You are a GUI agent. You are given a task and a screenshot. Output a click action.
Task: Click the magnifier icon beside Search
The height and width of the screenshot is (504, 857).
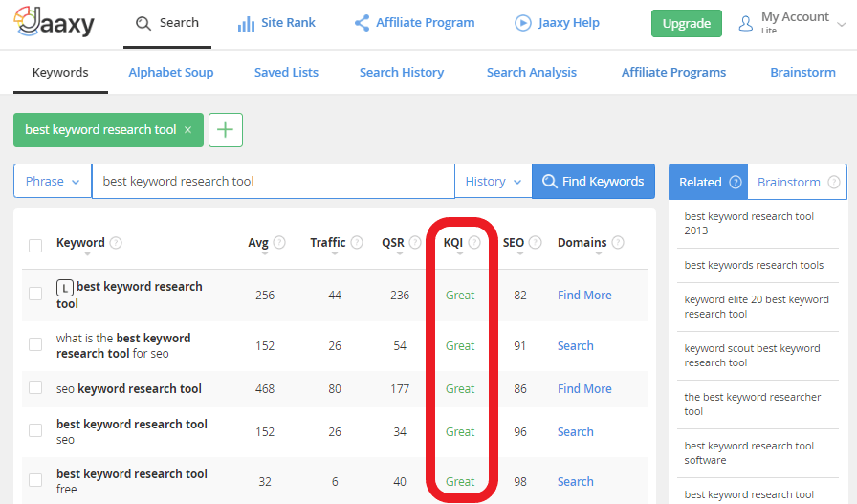point(143,24)
